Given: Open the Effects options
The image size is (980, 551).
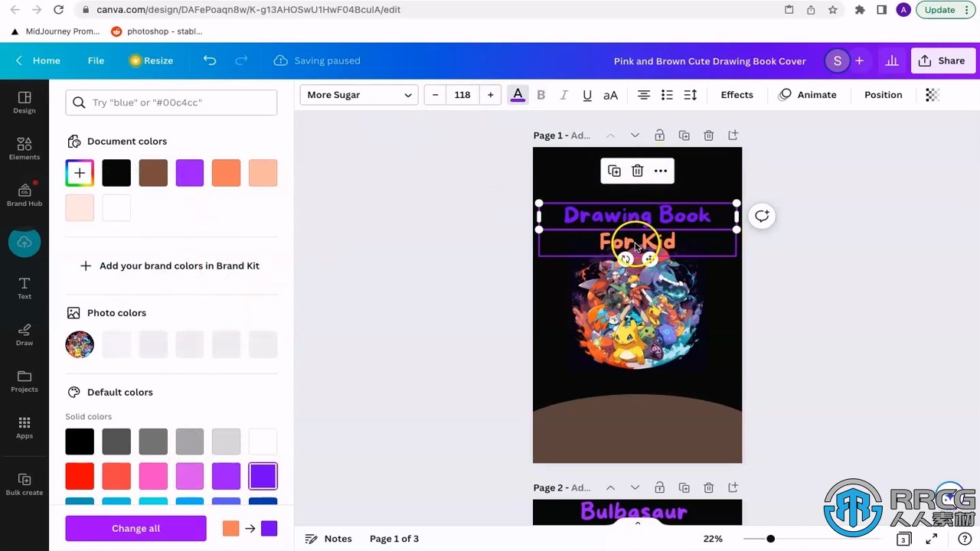Looking at the screenshot, I should (x=737, y=95).
